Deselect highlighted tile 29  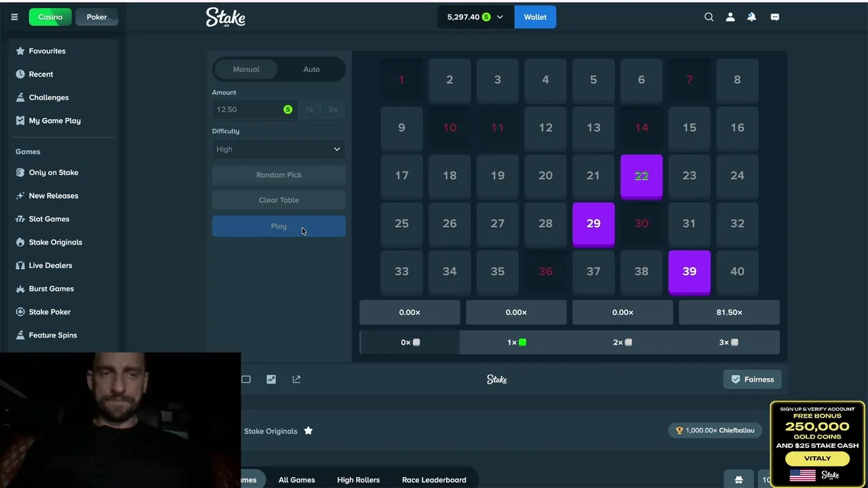click(x=593, y=224)
